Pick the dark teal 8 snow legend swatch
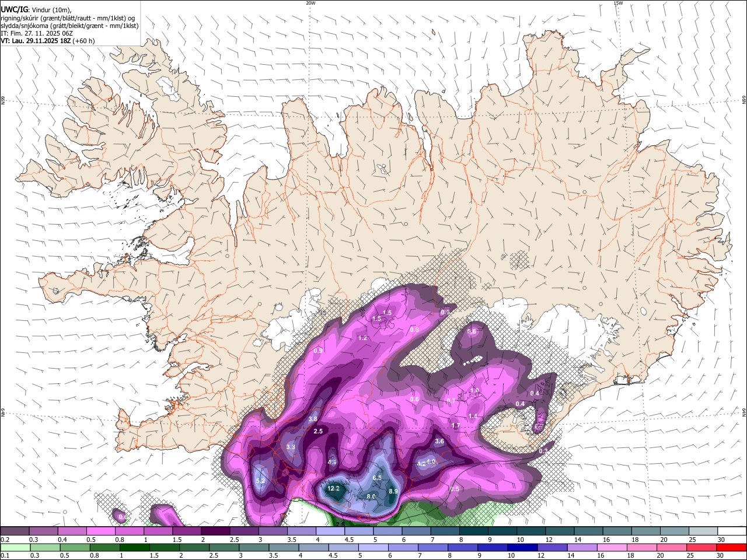Screen dimensions: 747x560 point(473,531)
